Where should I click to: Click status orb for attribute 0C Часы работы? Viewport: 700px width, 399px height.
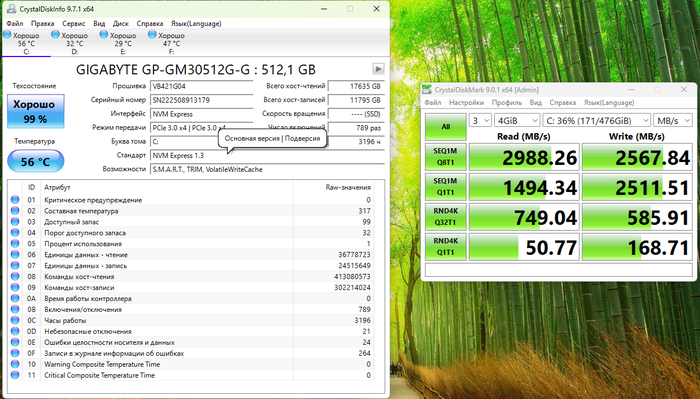click(x=15, y=320)
